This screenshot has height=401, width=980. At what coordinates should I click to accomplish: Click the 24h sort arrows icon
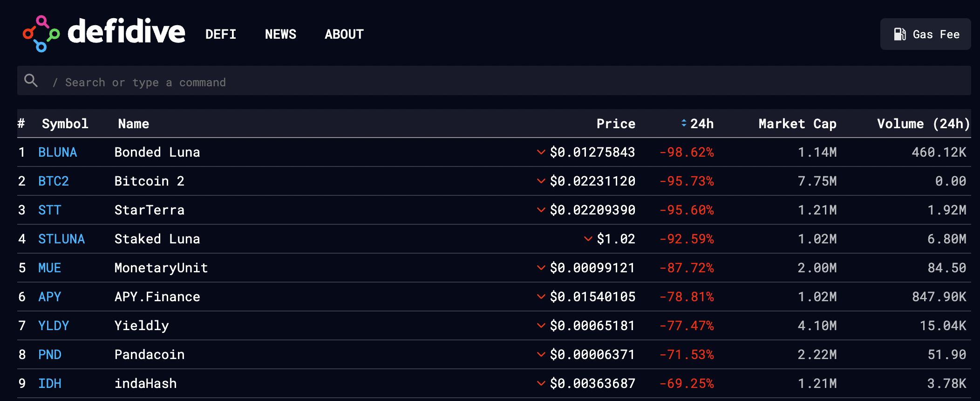684,123
